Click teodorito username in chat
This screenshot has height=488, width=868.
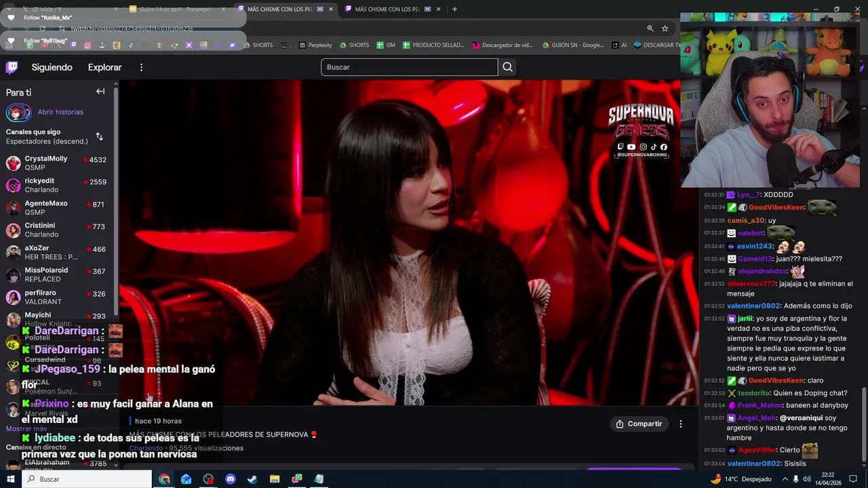pyautogui.click(x=753, y=393)
